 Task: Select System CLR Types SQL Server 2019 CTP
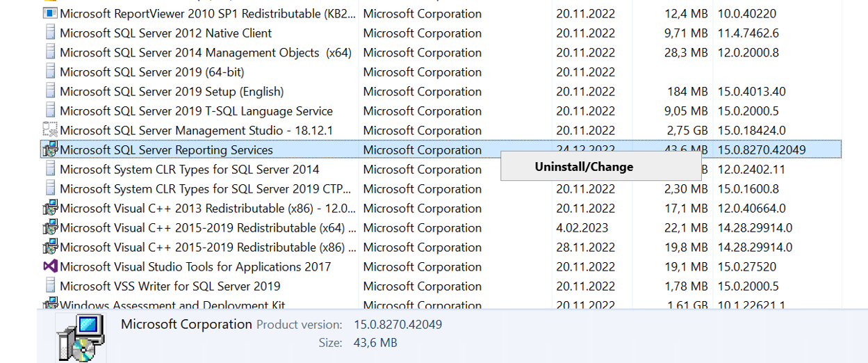[441, 188]
